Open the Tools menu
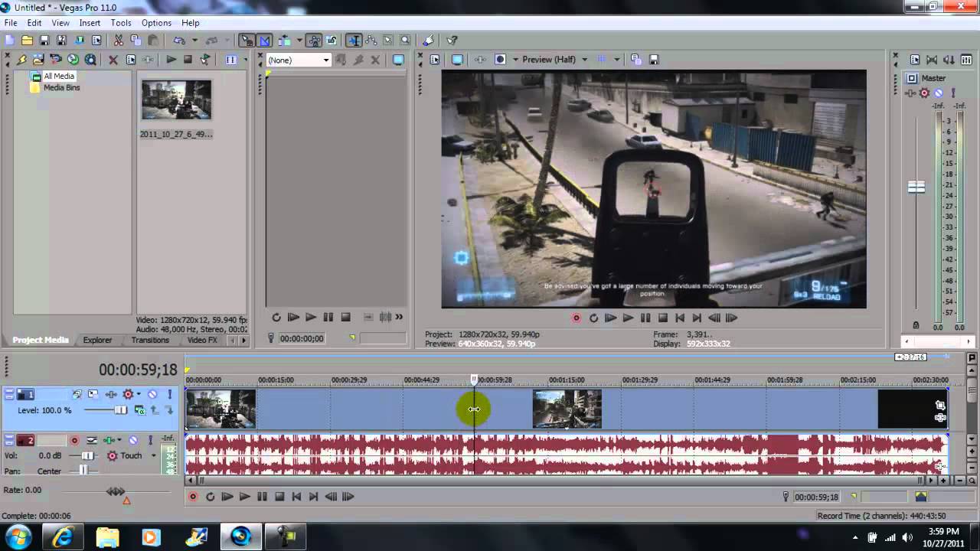980x551 pixels. [x=121, y=23]
